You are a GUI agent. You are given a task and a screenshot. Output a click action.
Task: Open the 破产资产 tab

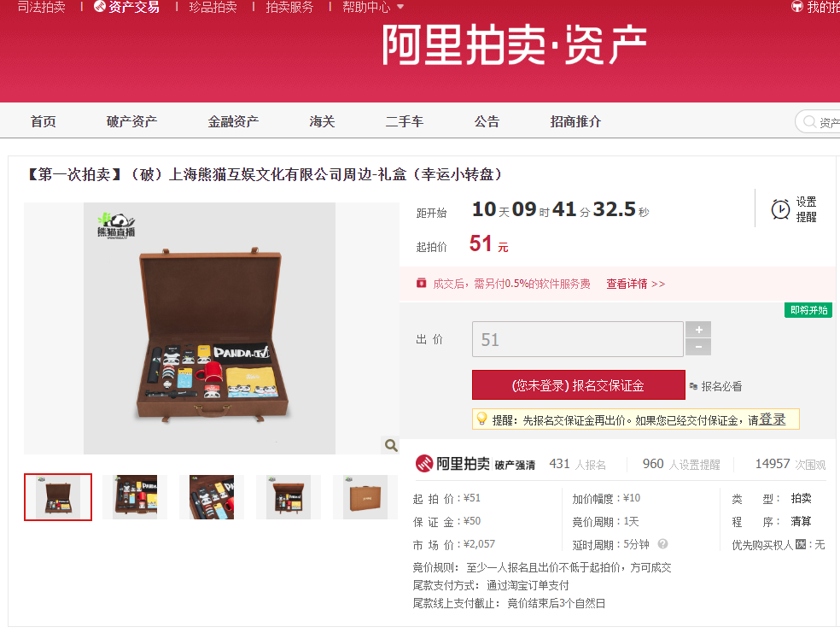point(131,121)
